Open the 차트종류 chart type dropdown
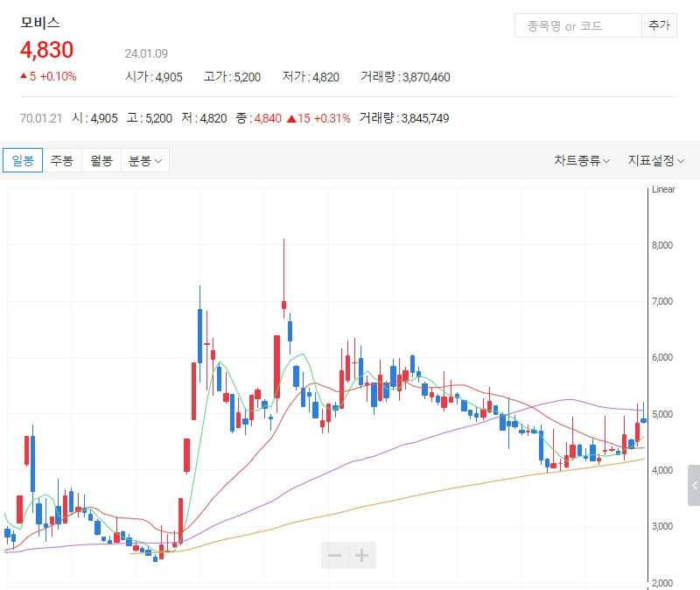Image resolution: width=700 pixels, height=590 pixels. pyautogui.click(x=582, y=160)
